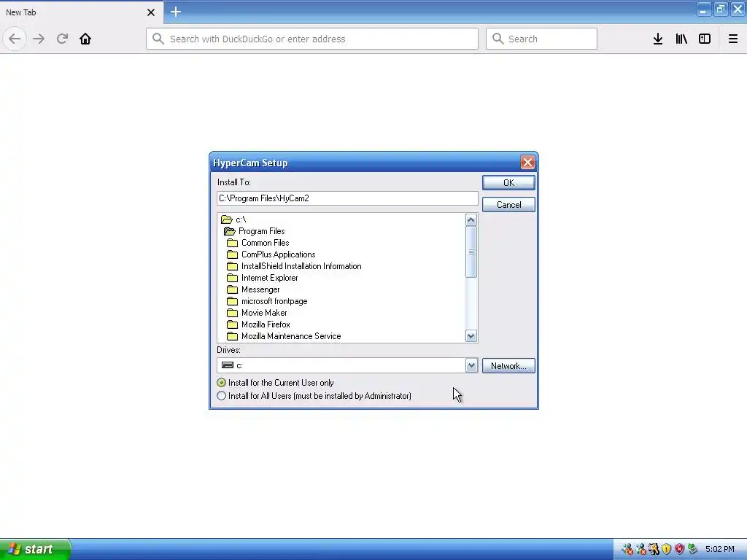Select the New Tab browser tab
Viewport: 747px width, 560px height.
coord(82,12)
